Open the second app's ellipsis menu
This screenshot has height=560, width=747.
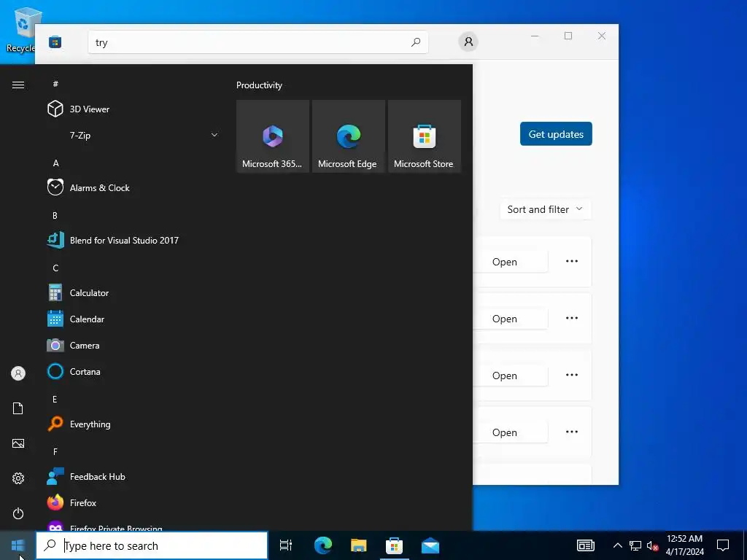tap(572, 318)
